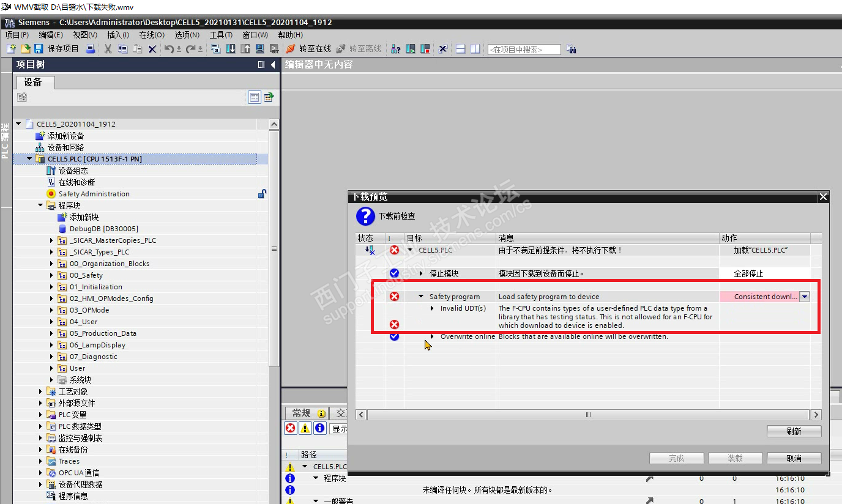The height and width of the screenshot is (504, 842).
Task: Open 在线和诊断 in project tree
Action: tap(76, 182)
